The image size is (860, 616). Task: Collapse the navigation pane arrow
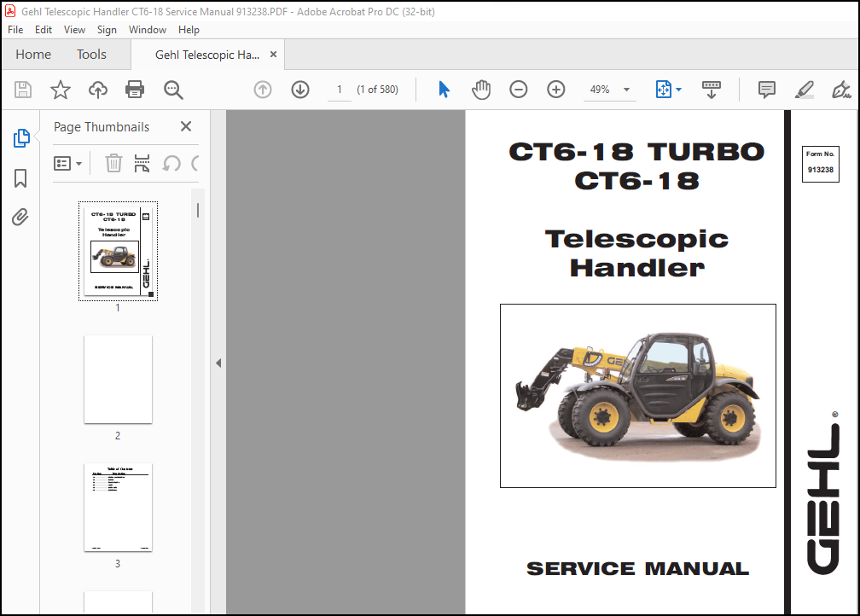(x=218, y=363)
